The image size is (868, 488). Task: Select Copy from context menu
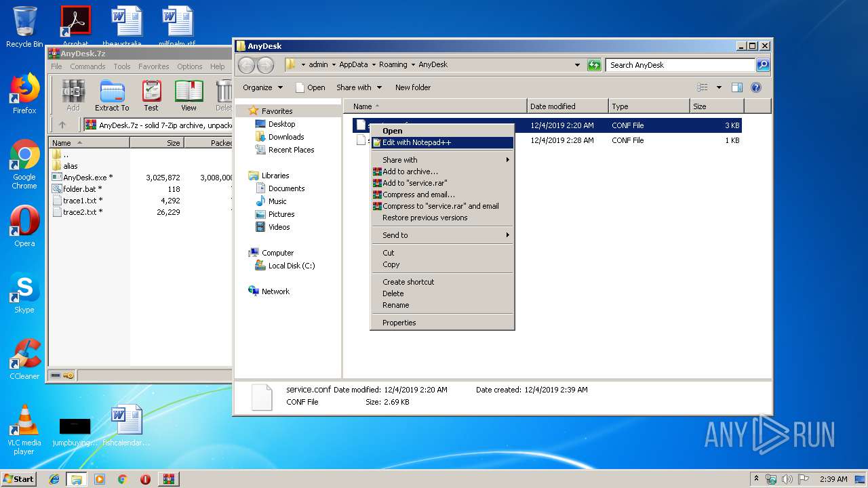pos(442,264)
